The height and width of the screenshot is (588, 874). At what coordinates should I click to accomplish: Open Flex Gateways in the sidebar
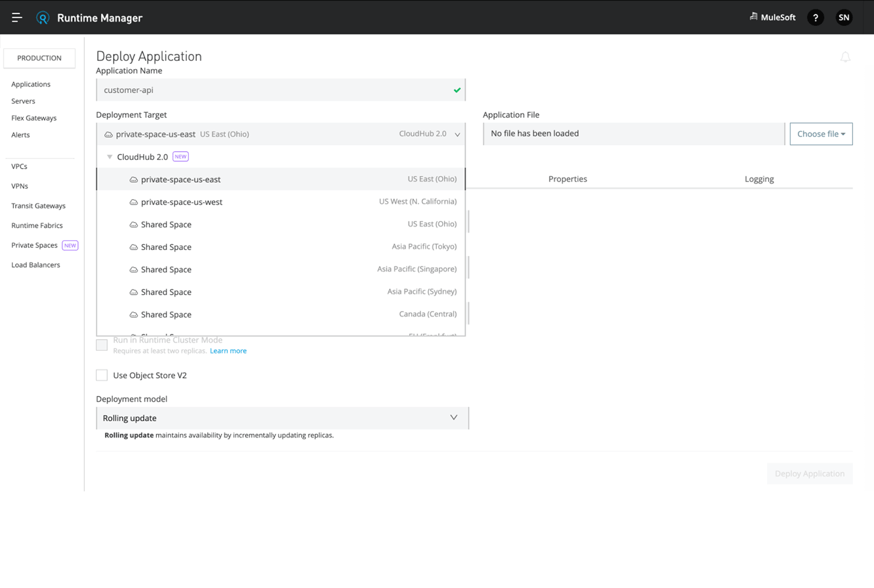point(34,118)
